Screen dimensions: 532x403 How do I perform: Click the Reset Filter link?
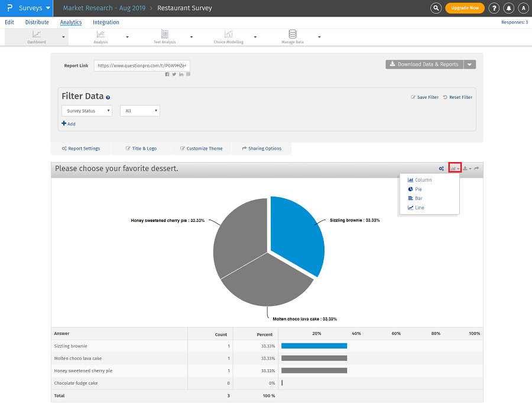click(x=458, y=97)
